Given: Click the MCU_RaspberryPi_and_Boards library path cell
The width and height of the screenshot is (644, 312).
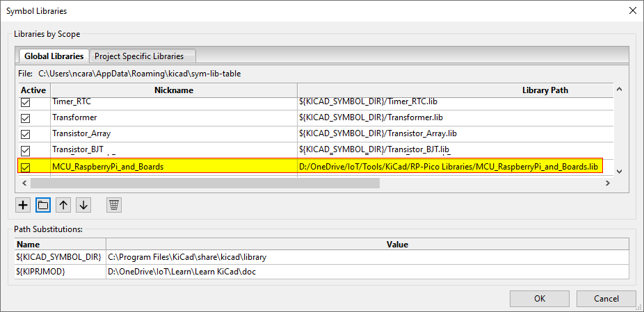Looking at the screenshot, I should coord(449,167).
